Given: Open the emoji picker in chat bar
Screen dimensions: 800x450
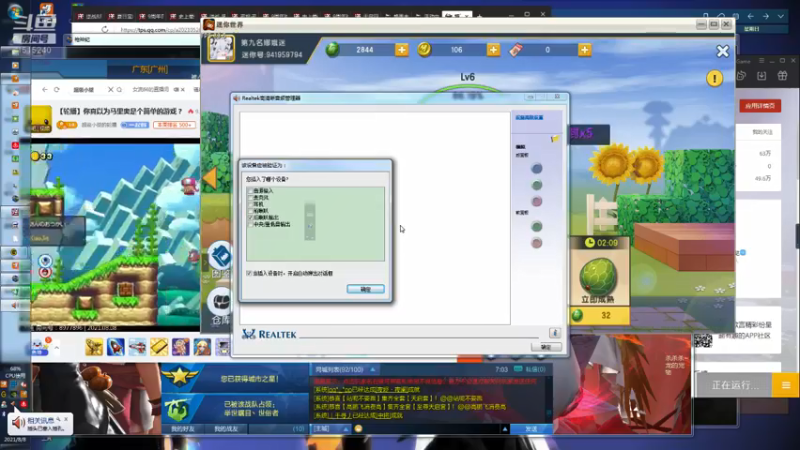Looking at the screenshot, I should pyautogui.click(x=358, y=429).
